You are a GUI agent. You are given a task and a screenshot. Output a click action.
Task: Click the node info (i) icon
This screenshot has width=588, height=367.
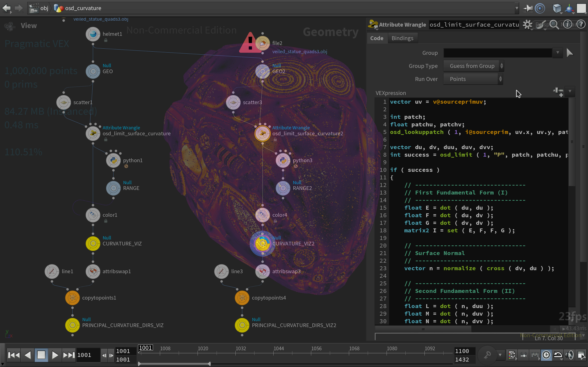[568, 25]
